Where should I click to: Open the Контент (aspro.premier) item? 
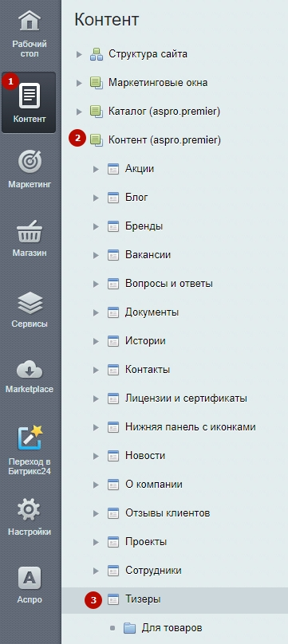click(x=165, y=140)
